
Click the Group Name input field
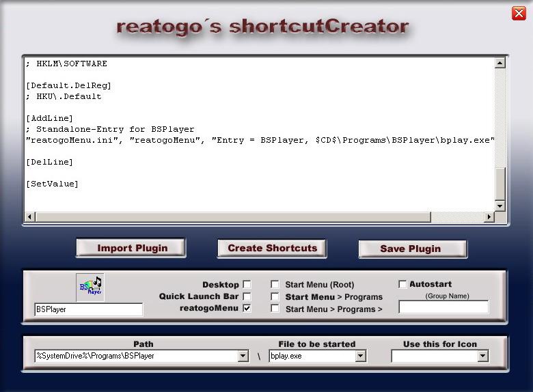coord(443,307)
